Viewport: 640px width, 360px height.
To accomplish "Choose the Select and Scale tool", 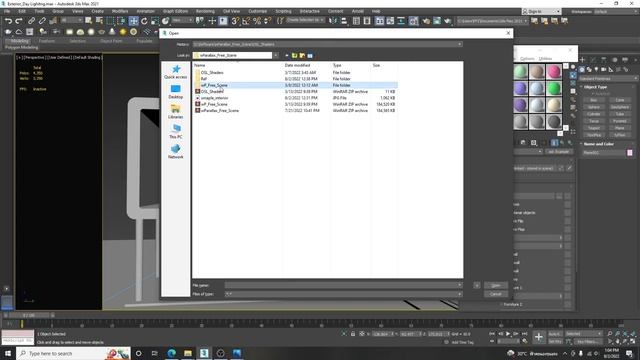I will click(155, 21).
